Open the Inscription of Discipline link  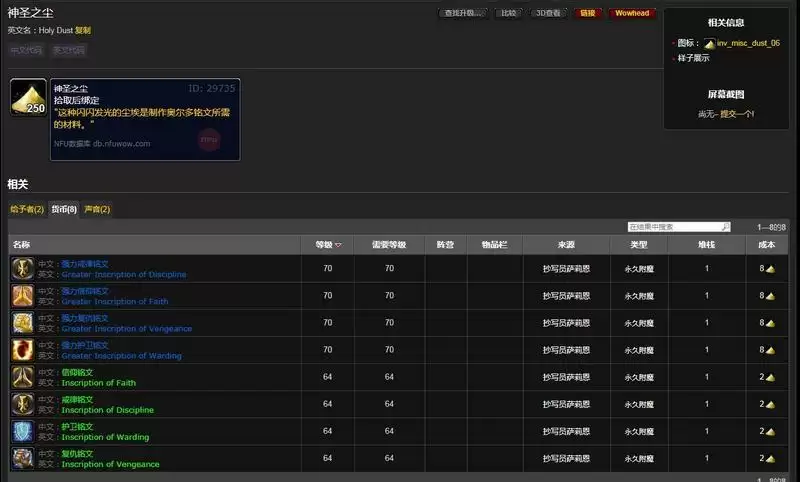[108, 410]
